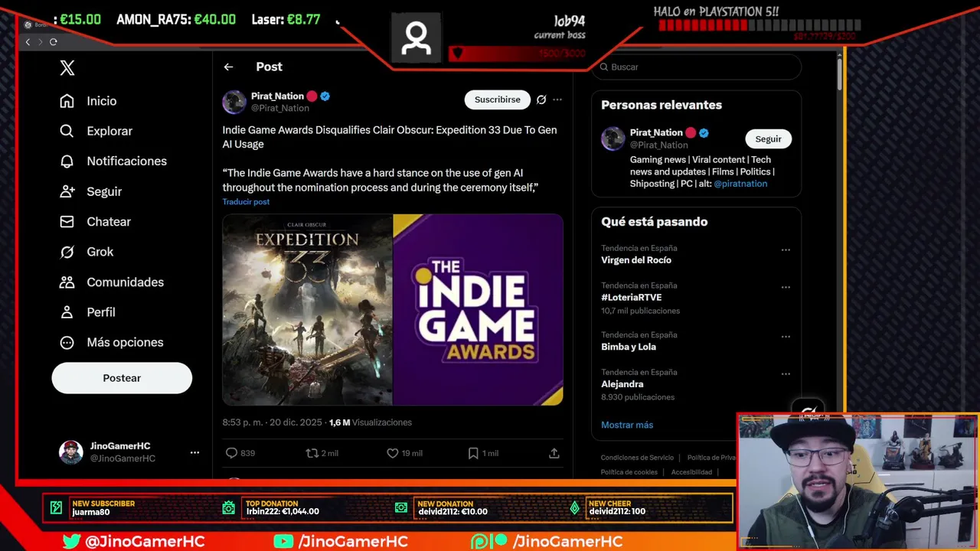Open more options for Virgen del Rocío trend
Image resolution: width=980 pixels, height=551 pixels.
point(786,250)
